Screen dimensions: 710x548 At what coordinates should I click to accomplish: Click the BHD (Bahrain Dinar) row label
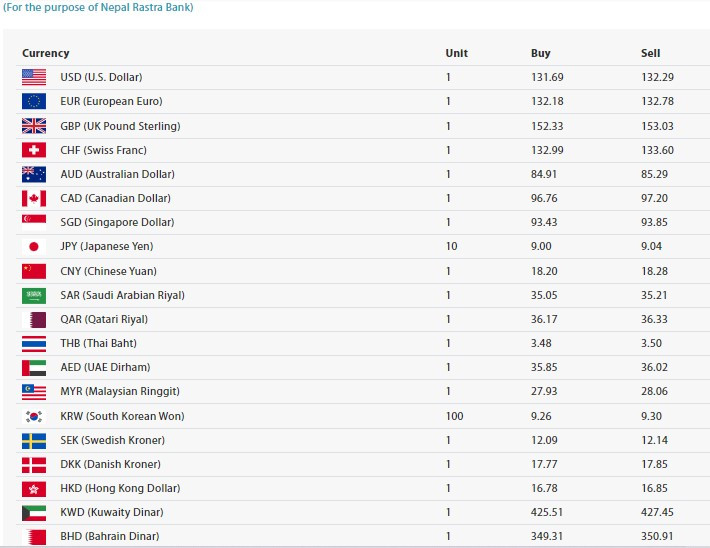coord(110,536)
